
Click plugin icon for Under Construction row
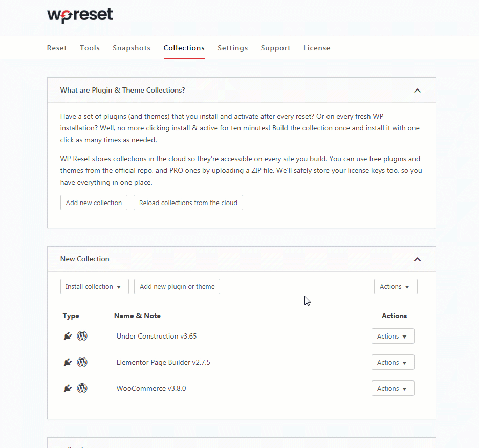click(x=68, y=336)
